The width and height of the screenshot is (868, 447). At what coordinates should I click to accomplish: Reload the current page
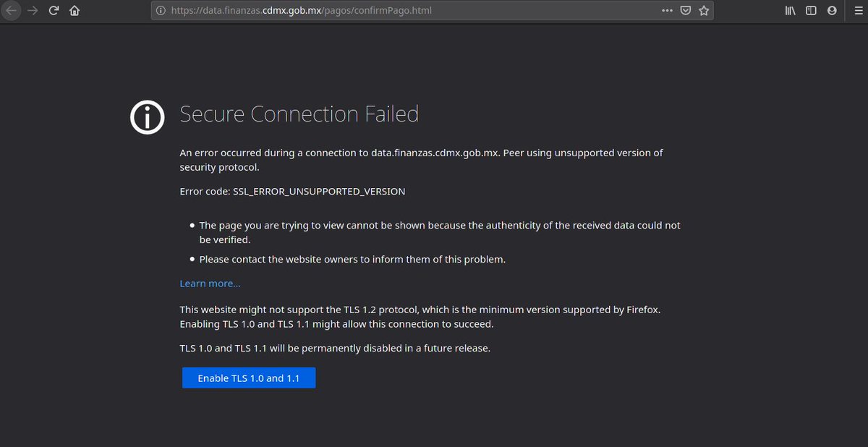(54, 11)
